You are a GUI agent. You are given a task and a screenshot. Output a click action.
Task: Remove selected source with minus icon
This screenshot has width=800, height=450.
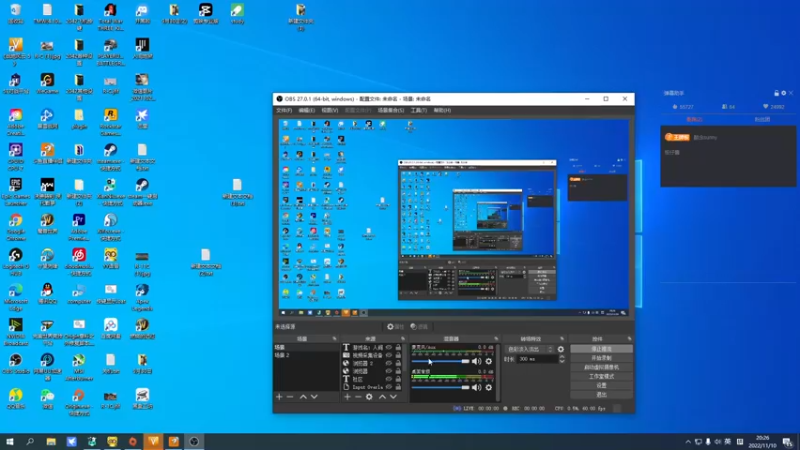[358, 396]
